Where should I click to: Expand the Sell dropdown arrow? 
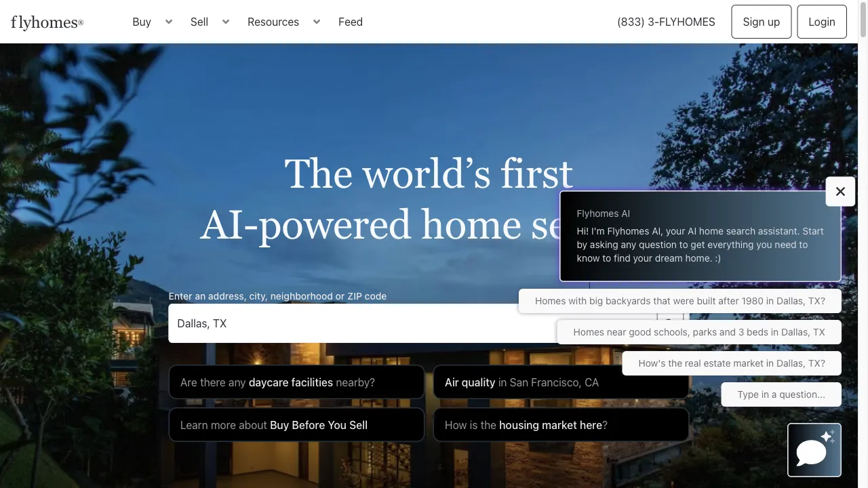(x=226, y=22)
